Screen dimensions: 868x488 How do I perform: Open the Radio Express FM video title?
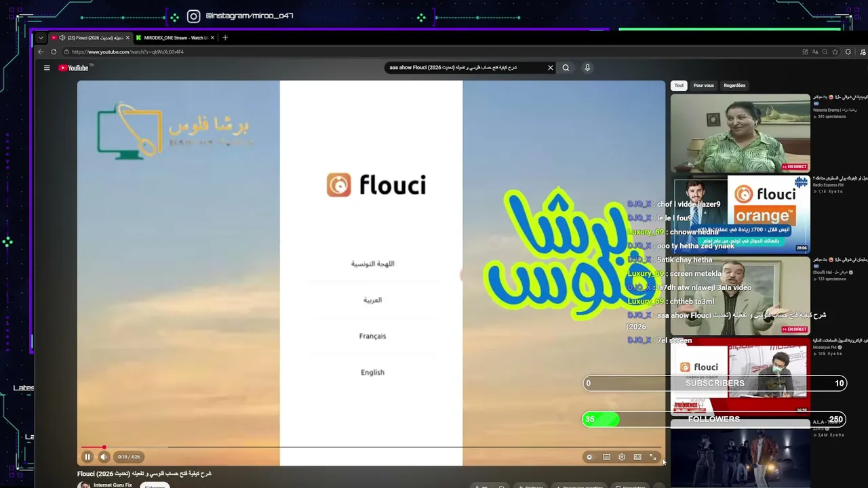[840, 178]
